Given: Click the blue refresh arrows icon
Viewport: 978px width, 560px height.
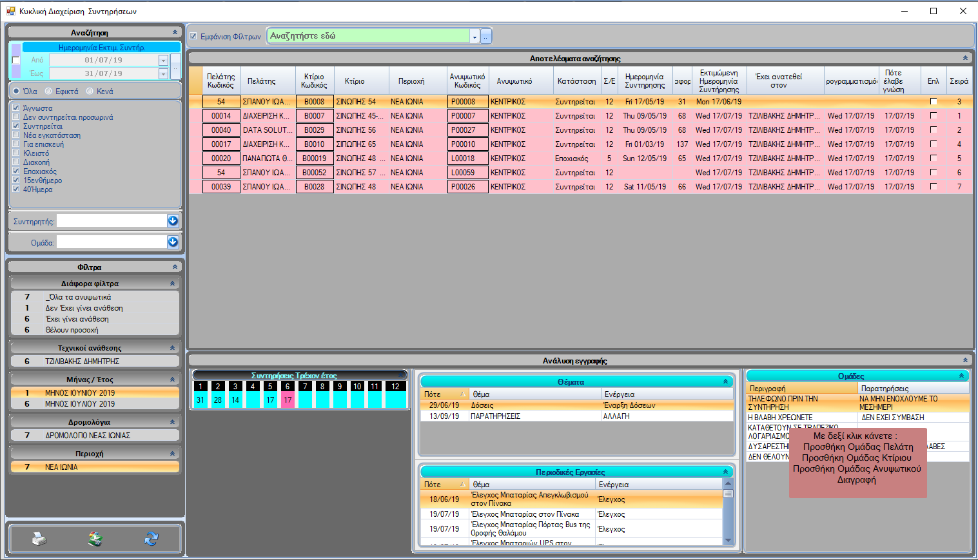Looking at the screenshot, I should pyautogui.click(x=152, y=539).
